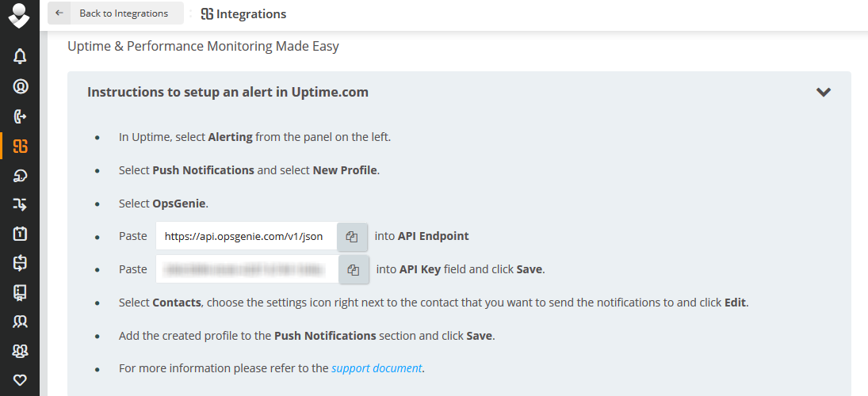Click the heart icon in the sidebar
The width and height of the screenshot is (868, 396).
(x=20, y=380)
